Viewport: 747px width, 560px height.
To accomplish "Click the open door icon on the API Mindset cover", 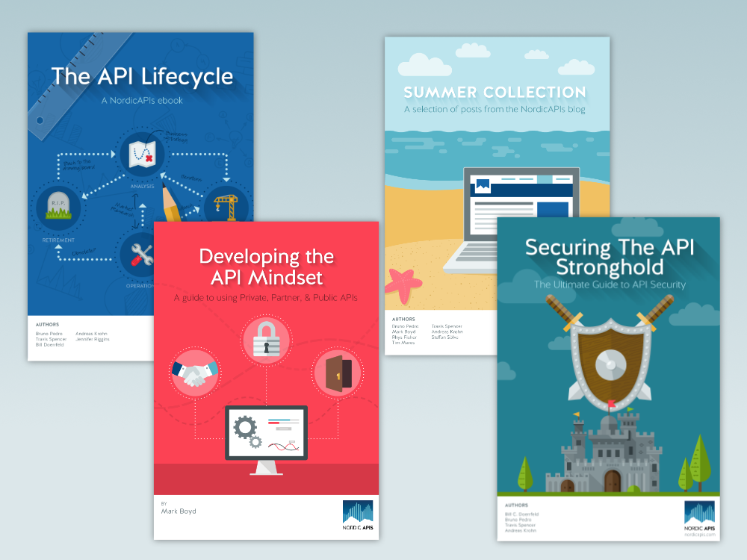I will (338, 373).
